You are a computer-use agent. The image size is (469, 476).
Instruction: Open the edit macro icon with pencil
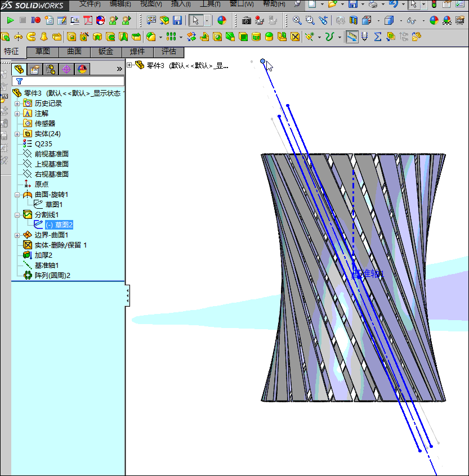pos(62,20)
